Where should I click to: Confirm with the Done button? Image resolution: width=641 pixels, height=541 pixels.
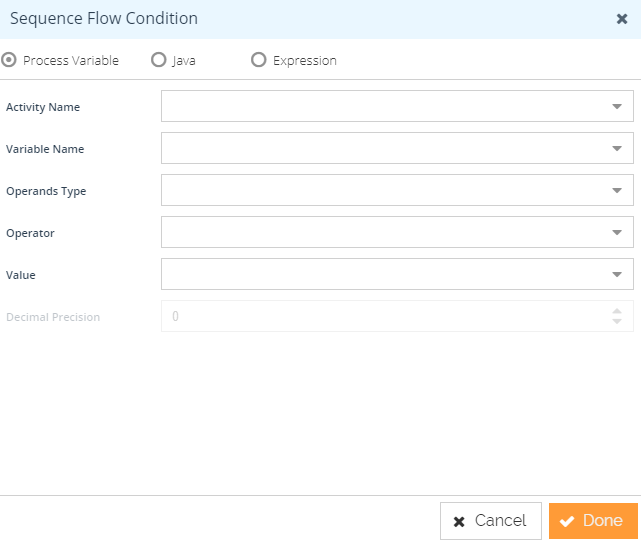tap(593, 521)
